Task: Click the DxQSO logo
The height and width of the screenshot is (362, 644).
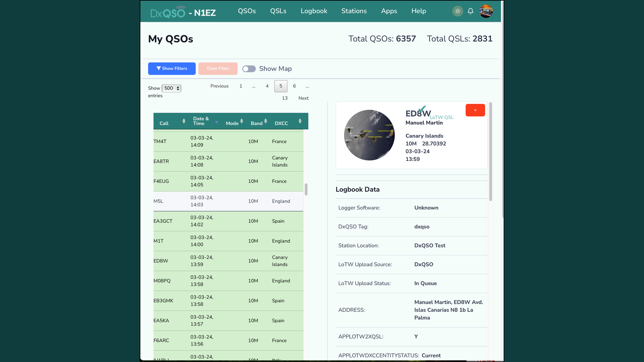Action: click(168, 12)
